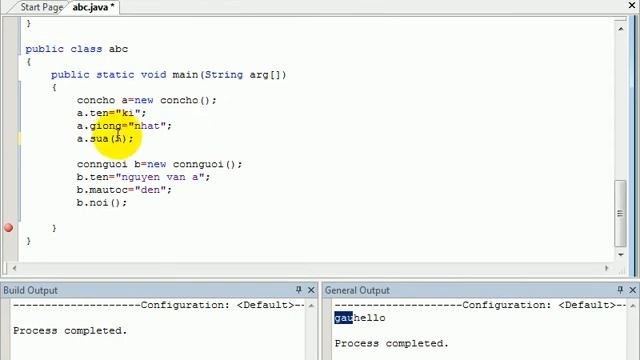Click highlighted 'gau' text in General Output
The width and height of the screenshot is (640, 360).
pos(343,318)
